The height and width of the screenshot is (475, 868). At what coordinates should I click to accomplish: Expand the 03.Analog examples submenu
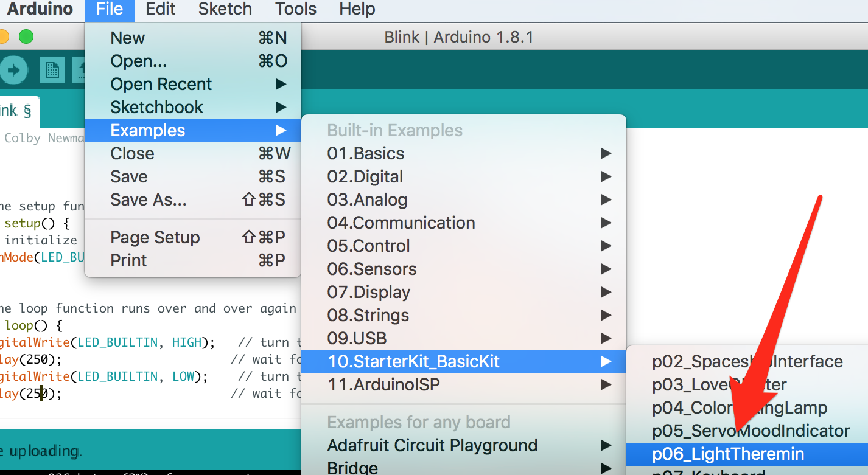(x=464, y=199)
